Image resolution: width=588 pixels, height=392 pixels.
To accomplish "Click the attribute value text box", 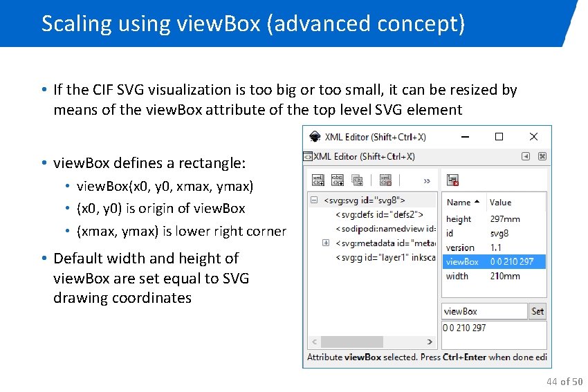I will click(494, 335).
